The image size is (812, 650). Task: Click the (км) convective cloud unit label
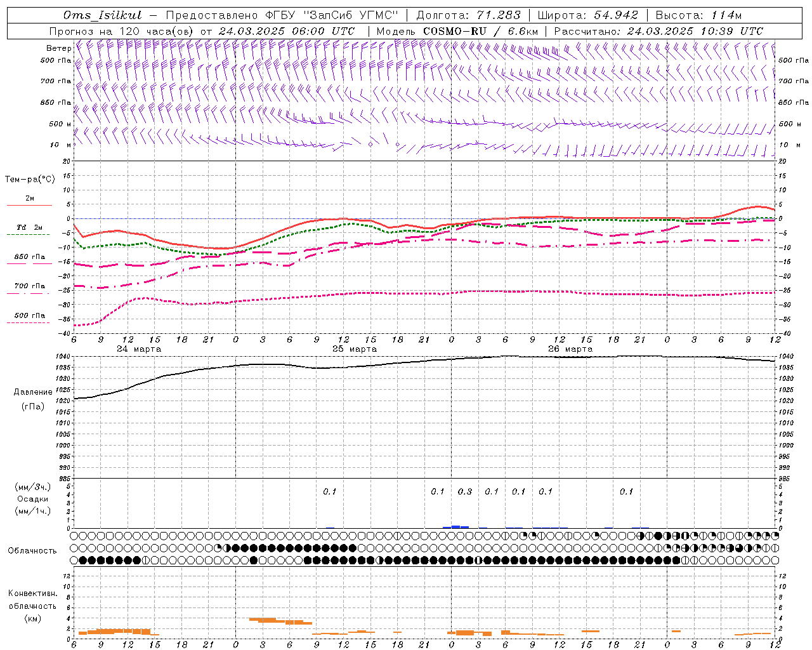(32, 619)
